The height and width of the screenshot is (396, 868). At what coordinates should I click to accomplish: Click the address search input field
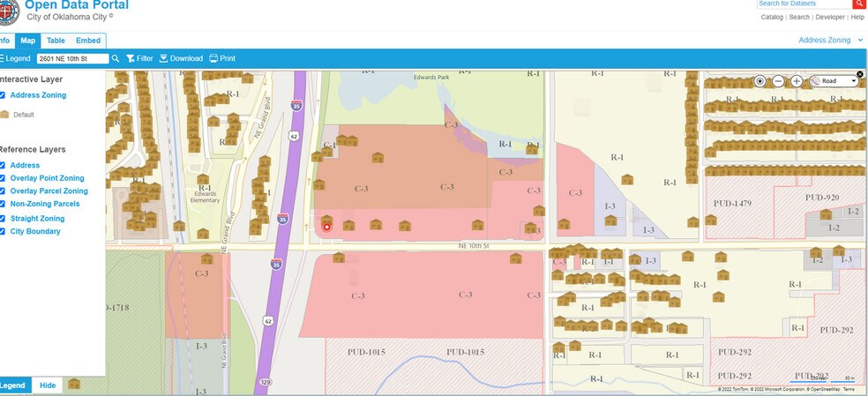72,59
